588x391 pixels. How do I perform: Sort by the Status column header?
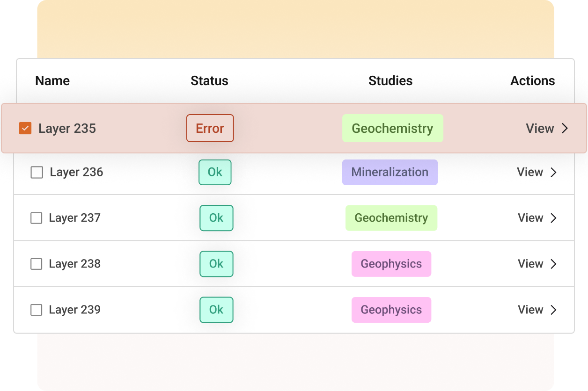click(209, 80)
